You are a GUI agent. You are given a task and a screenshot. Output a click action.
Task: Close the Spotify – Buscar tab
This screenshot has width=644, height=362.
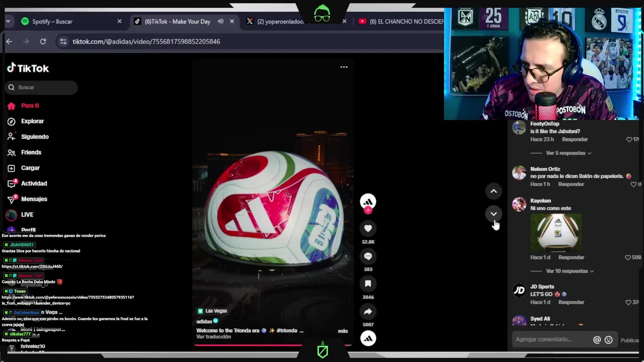pyautogui.click(x=119, y=21)
